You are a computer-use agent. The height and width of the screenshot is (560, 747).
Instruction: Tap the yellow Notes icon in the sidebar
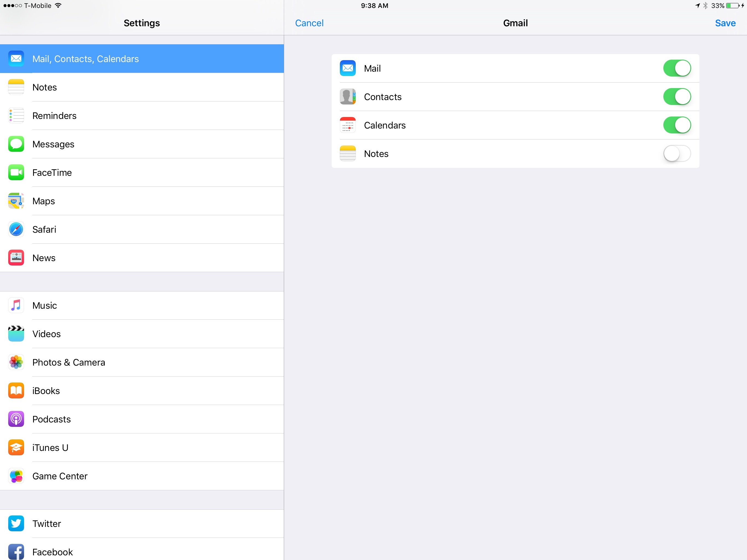click(x=16, y=87)
